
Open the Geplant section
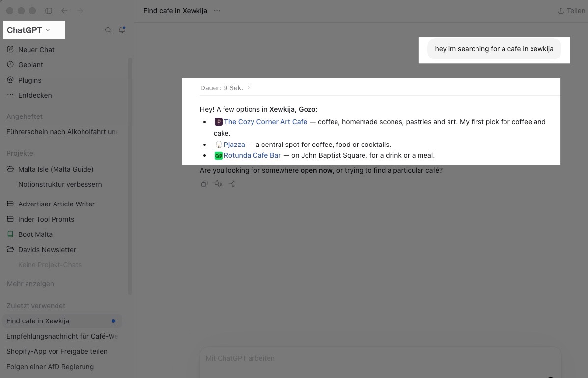click(x=30, y=65)
